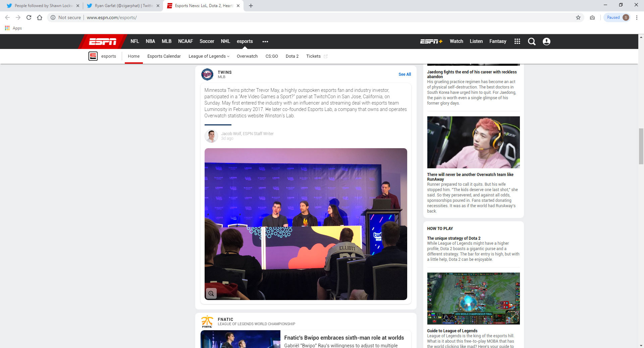Click Watch in header
The height and width of the screenshot is (348, 644).
pos(456,41)
